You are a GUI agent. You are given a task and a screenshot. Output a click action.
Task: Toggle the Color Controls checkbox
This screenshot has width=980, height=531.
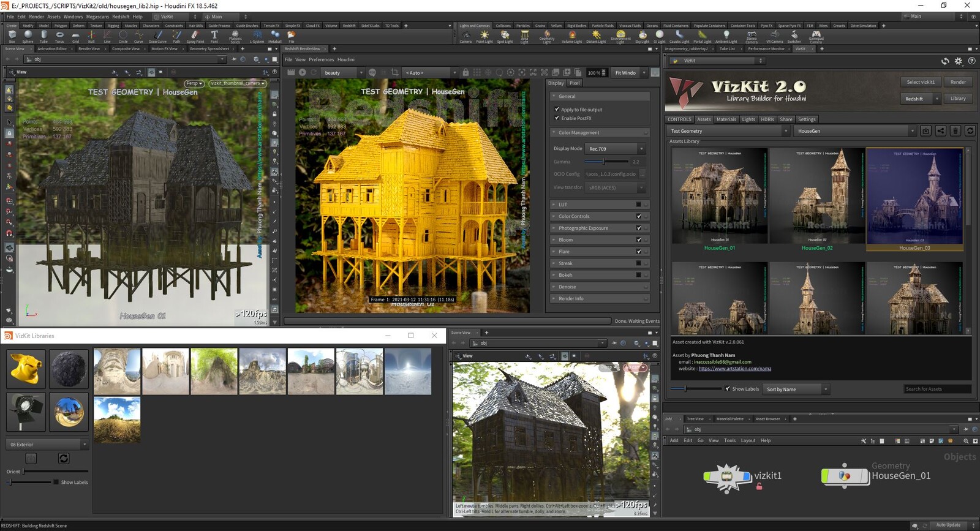639,216
